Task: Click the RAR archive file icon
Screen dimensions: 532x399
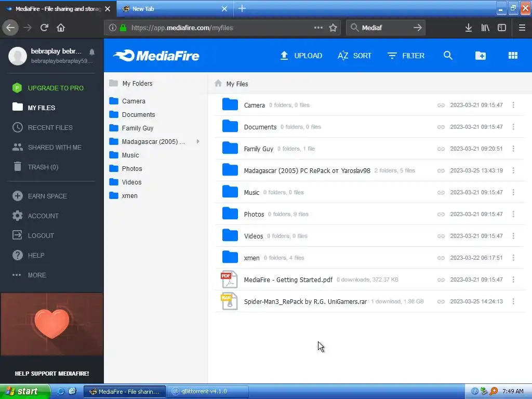Action: click(229, 302)
